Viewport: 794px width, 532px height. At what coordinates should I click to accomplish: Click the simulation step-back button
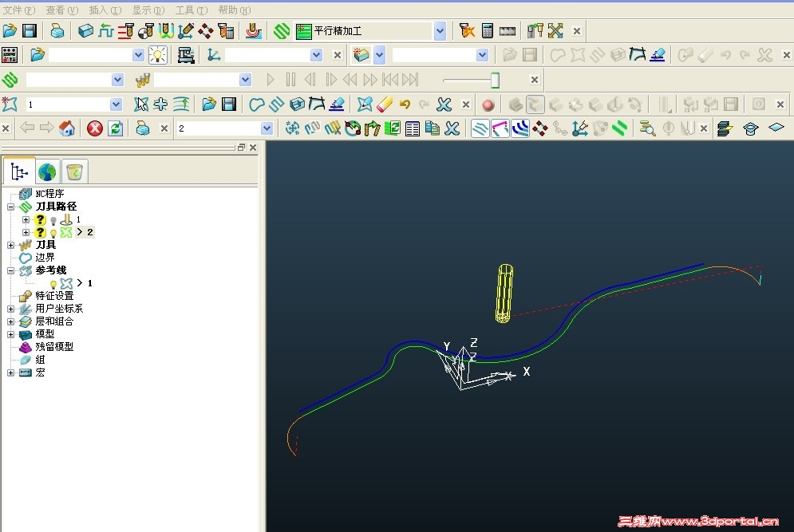coord(310,80)
